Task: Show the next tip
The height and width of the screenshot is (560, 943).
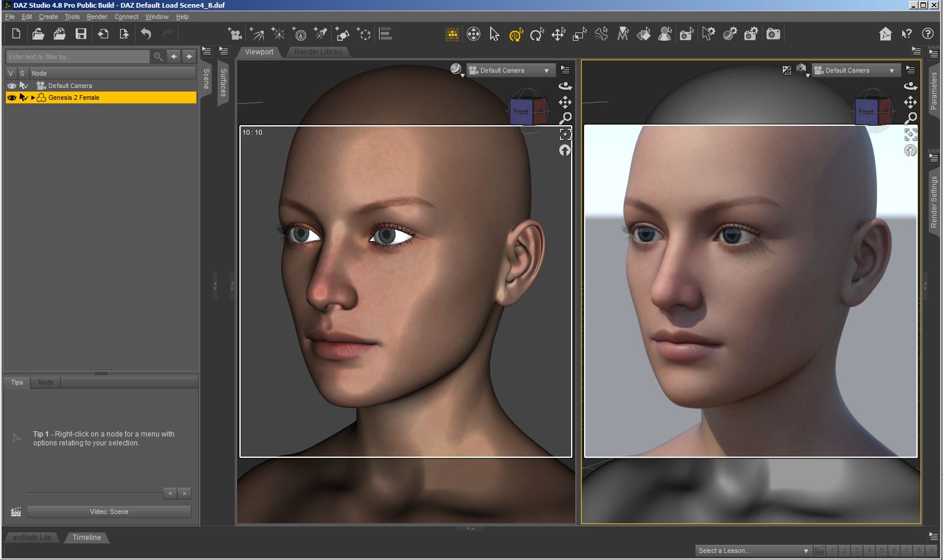Action: [x=184, y=493]
